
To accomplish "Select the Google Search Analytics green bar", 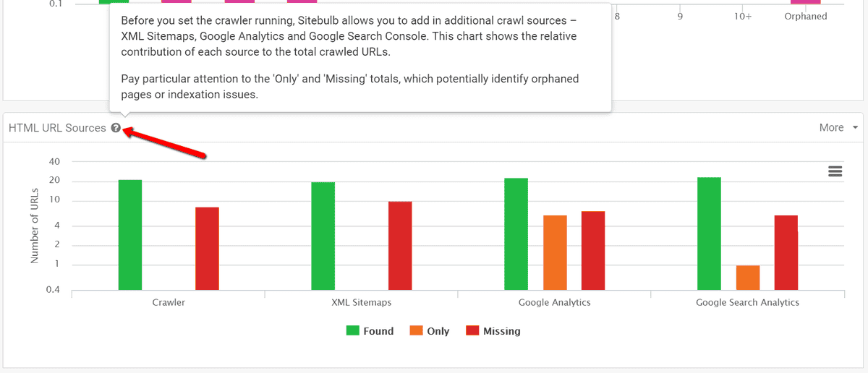I will point(709,234).
